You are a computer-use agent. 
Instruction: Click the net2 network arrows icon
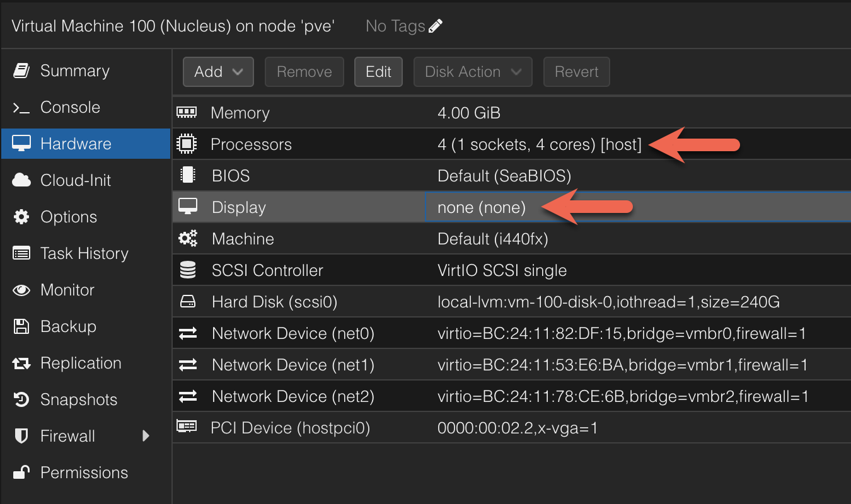tap(188, 396)
